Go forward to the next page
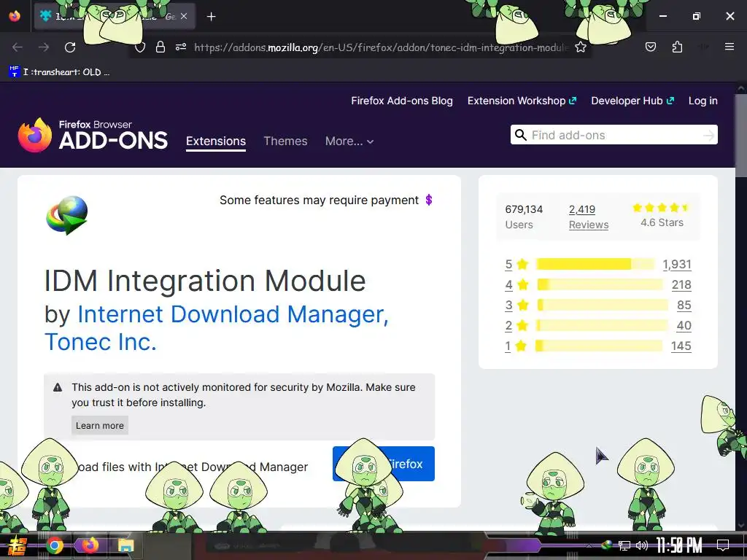This screenshot has width=747, height=560. pyautogui.click(x=44, y=47)
